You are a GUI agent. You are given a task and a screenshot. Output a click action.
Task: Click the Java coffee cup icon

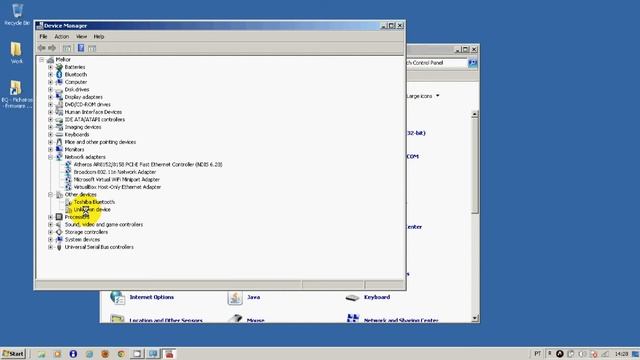(235, 298)
